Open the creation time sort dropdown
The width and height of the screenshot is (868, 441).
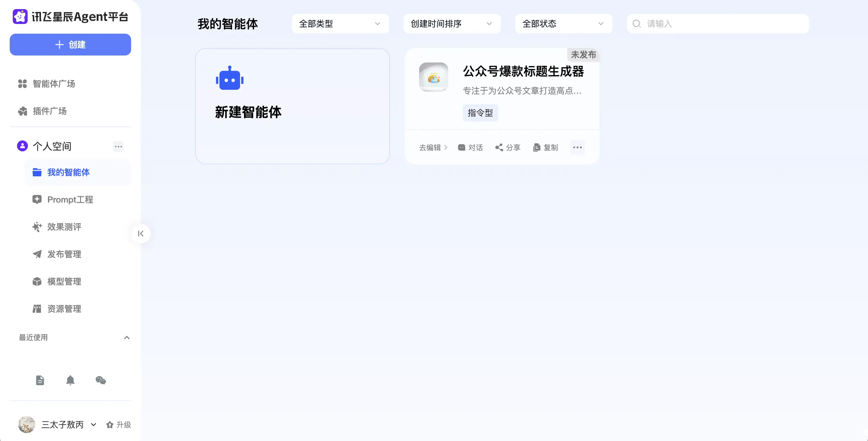point(452,24)
